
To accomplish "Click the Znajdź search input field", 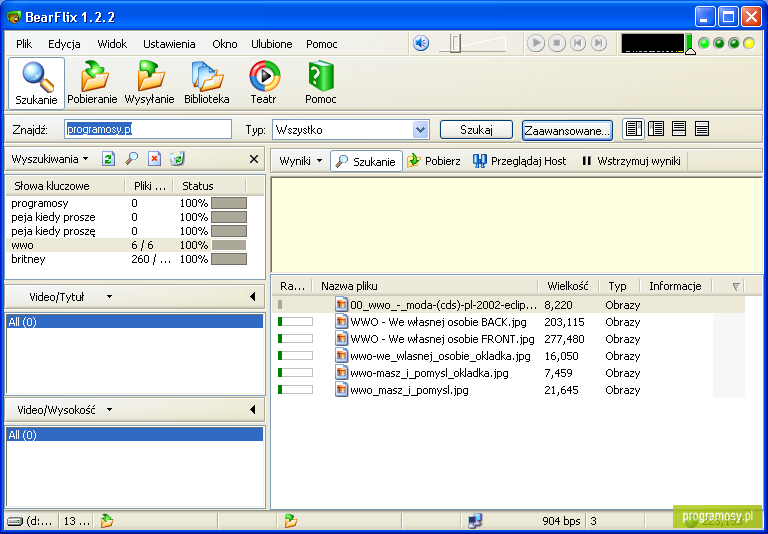I will [148, 129].
